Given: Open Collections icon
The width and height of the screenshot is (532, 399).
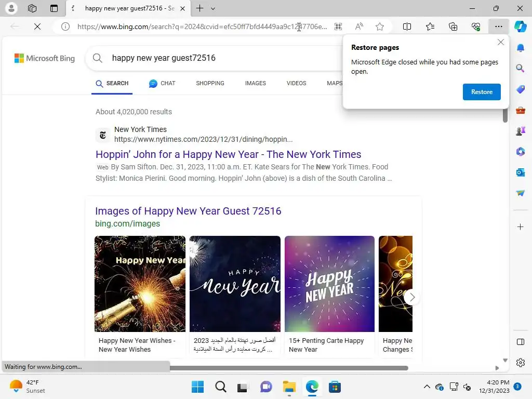Looking at the screenshot, I should [x=453, y=26].
